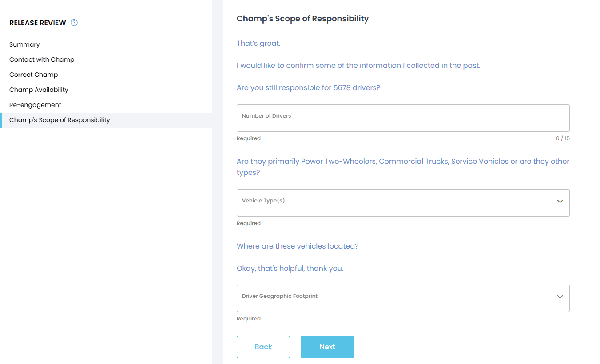Open the Driver Geographic Footprint dropdown field
This screenshot has width=600, height=364.
pyautogui.click(x=395, y=298)
